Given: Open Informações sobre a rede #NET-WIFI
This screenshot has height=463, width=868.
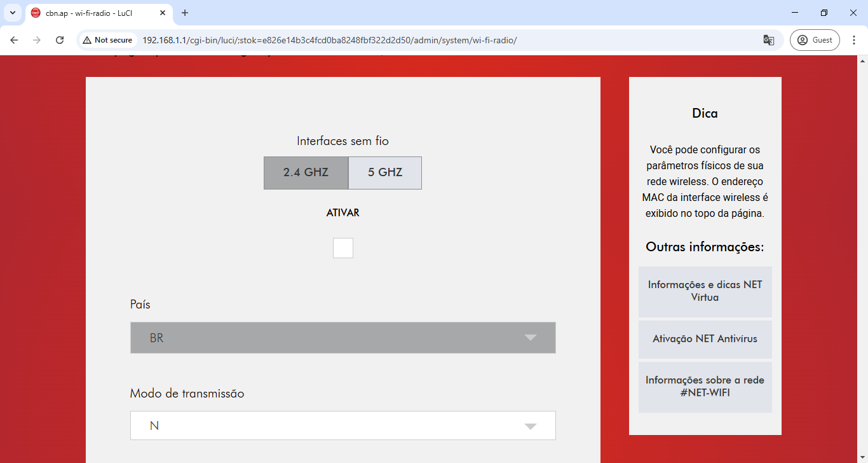Looking at the screenshot, I should click(705, 387).
